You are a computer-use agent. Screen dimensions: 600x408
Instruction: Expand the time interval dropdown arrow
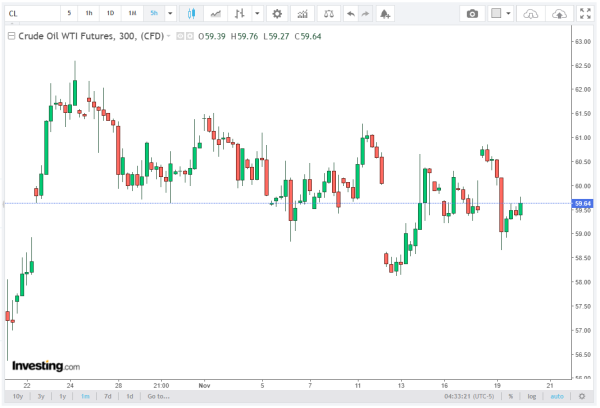click(170, 13)
